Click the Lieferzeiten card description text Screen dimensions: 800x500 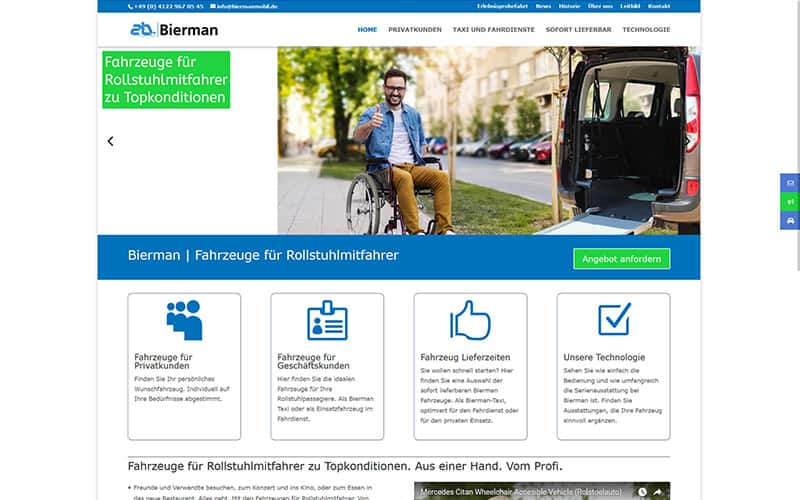(469, 395)
